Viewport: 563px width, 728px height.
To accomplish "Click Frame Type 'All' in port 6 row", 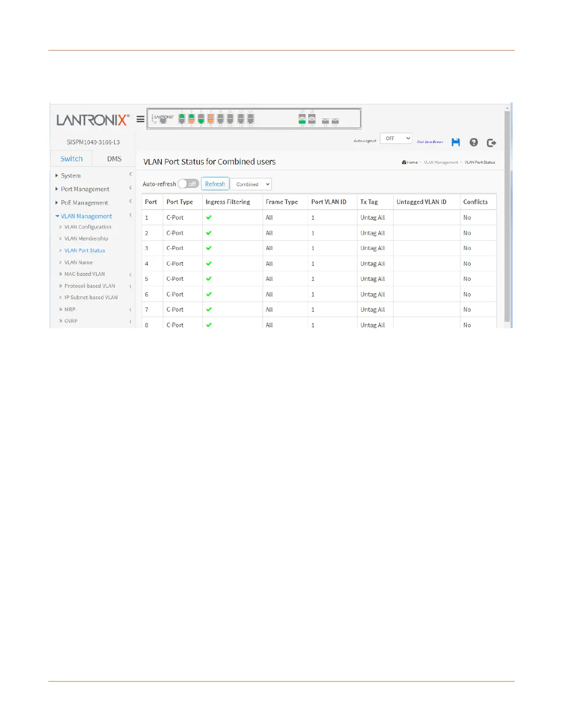I will click(x=269, y=294).
